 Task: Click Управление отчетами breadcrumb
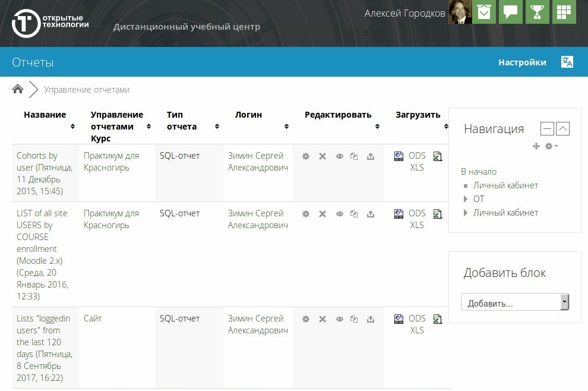pyautogui.click(x=87, y=90)
